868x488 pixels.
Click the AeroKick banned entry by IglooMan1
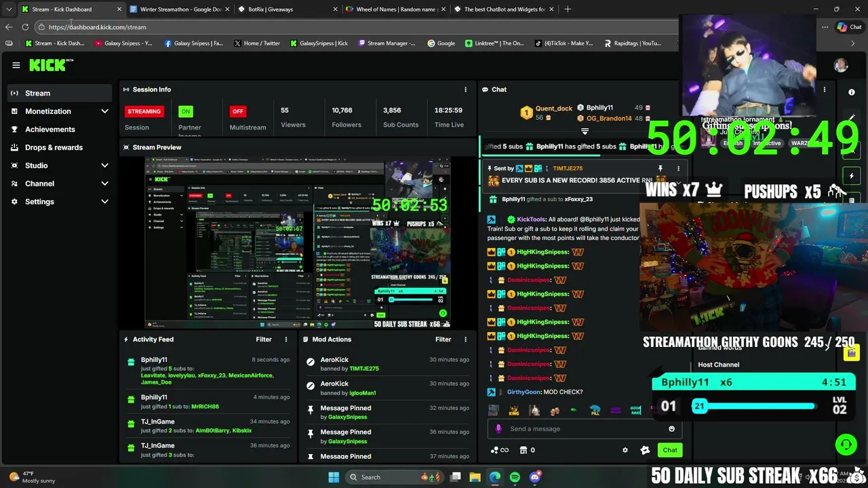coord(387,388)
